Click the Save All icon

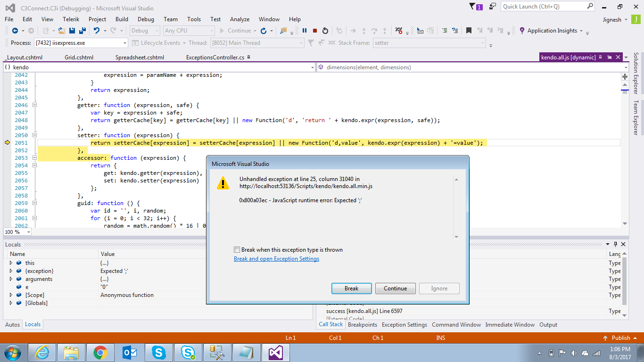coord(83,31)
